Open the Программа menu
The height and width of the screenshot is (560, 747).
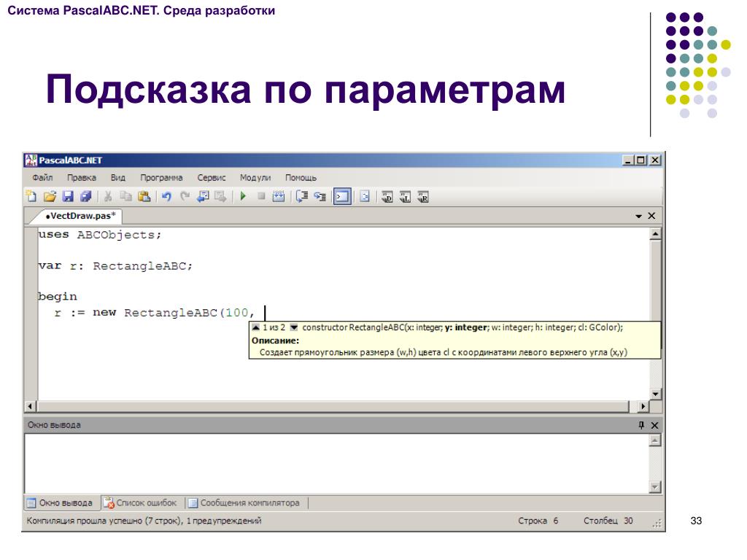coord(161,178)
